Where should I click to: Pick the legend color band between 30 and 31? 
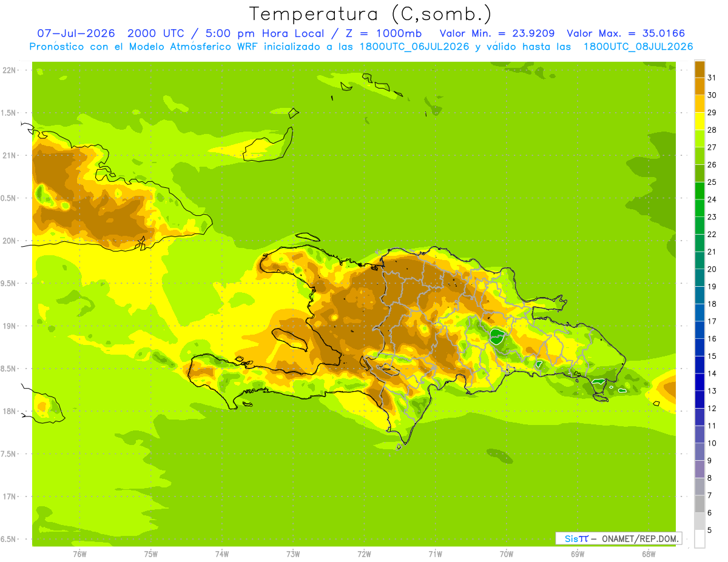pos(699,86)
